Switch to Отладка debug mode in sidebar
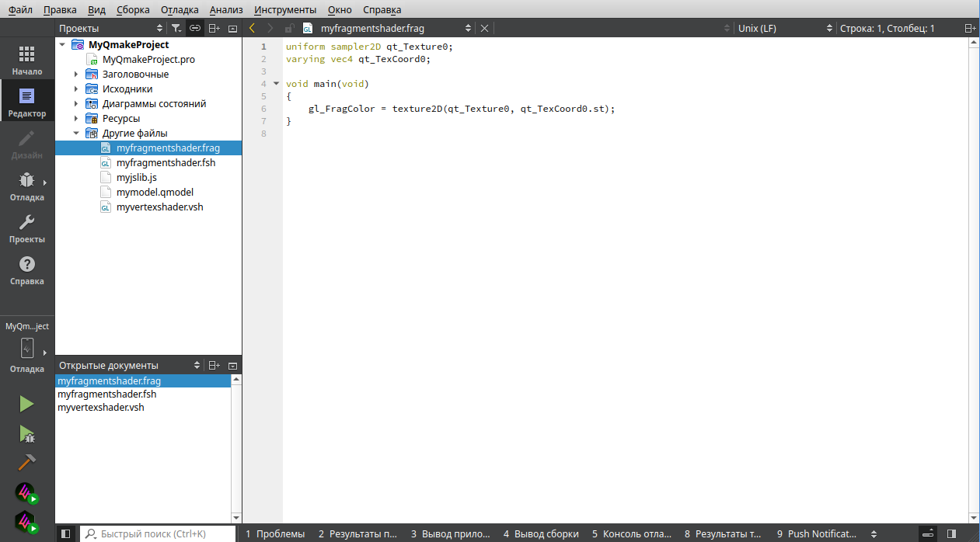 pos(26,186)
